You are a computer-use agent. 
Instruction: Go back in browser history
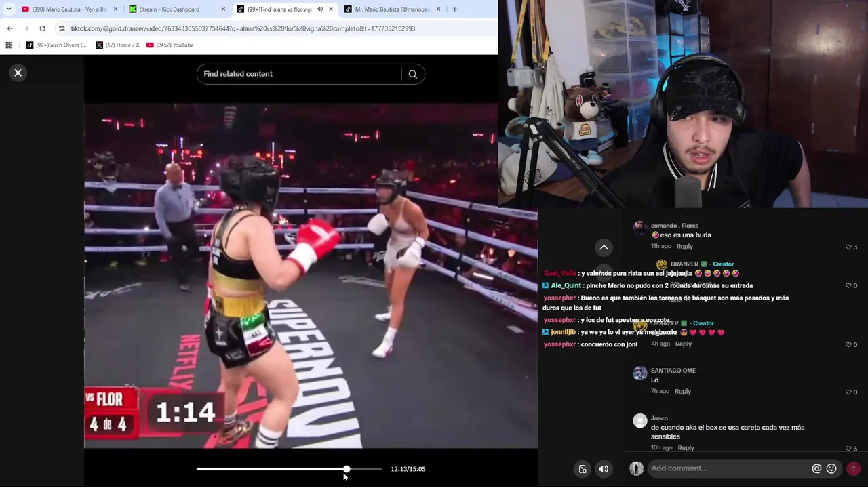point(9,28)
